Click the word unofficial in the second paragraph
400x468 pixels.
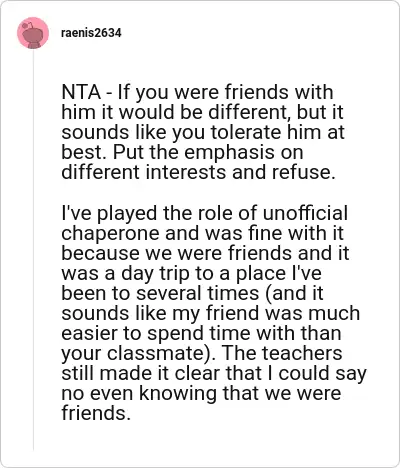pos(305,213)
